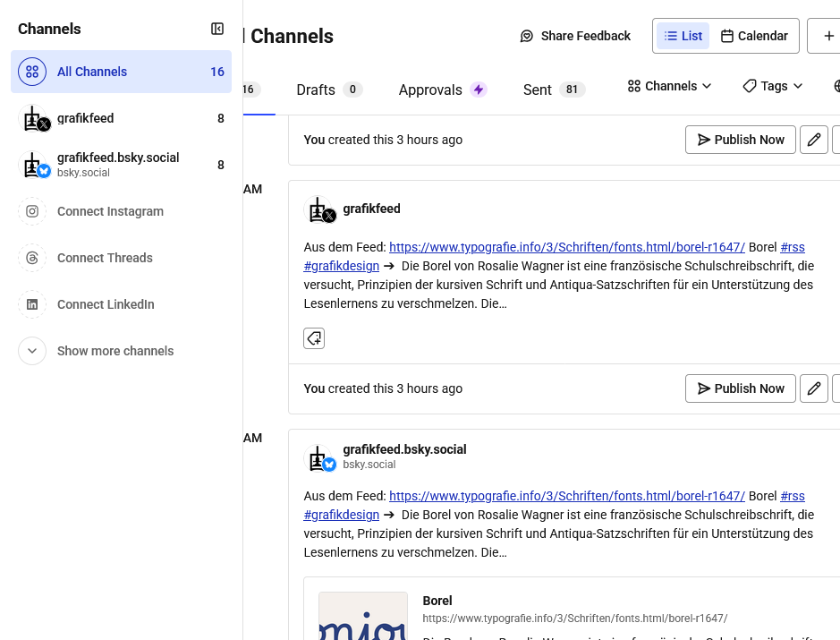Click Borel link preview thumbnail
This screenshot has width=840, height=640.
[x=363, y=616]
